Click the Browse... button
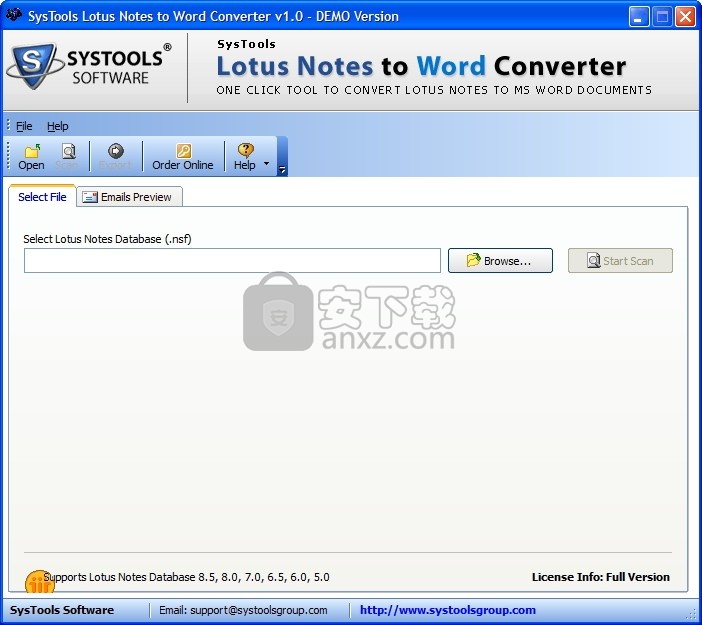Viewport: 702px width, 625px height. (x=500, y=261)
